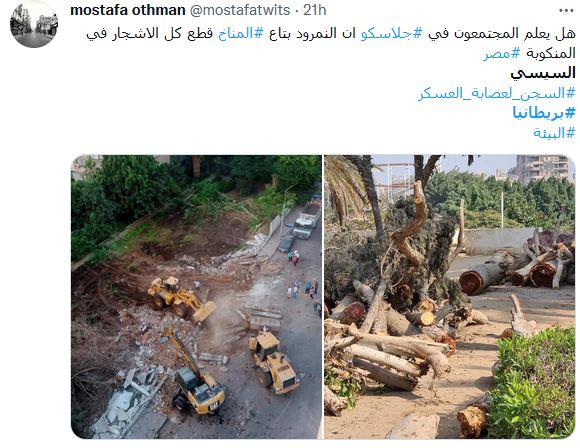
Task: Open the #جلاسكو hashtag
Action: pyautogui.click(x=391, y=34)
